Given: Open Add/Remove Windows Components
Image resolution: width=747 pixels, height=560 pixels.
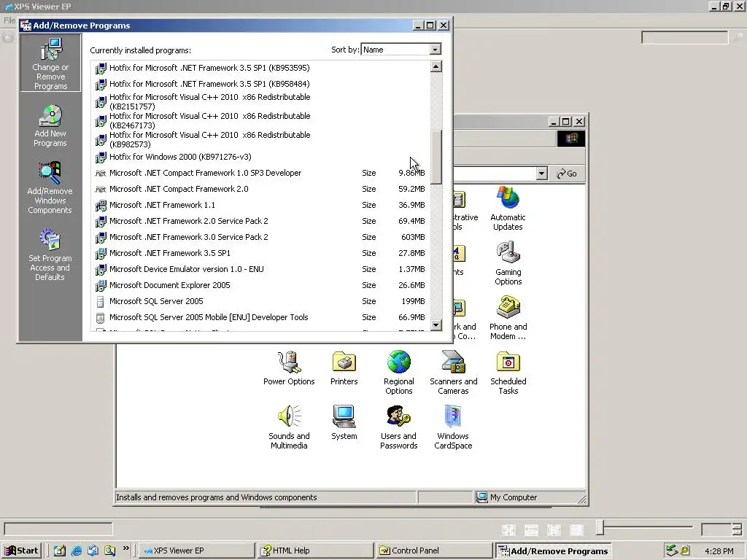Looking at the screenshot, I should pos(50,187).
